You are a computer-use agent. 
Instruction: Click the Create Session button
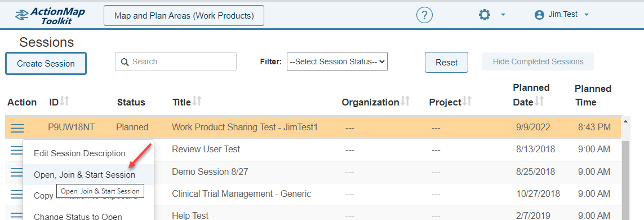[46, 63]
